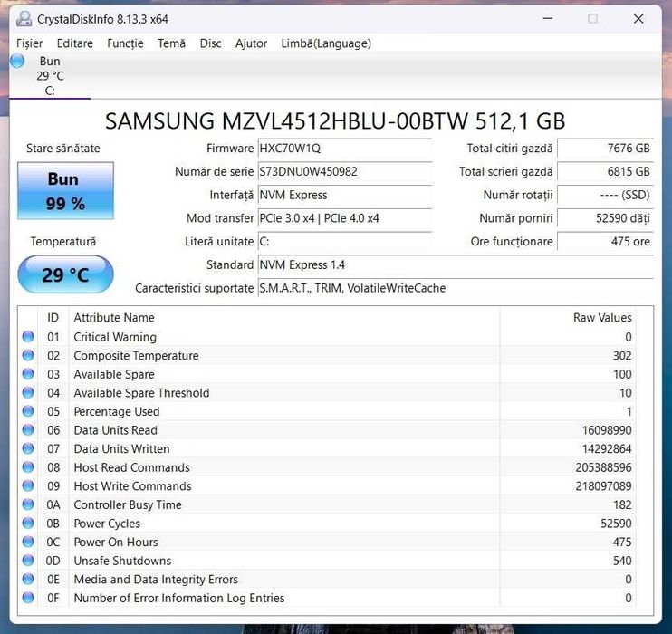Image resolution: width=672 pixels, height=634 pixels.
Task: Click the Bun 99 % health status button
Action: (65, 191)
